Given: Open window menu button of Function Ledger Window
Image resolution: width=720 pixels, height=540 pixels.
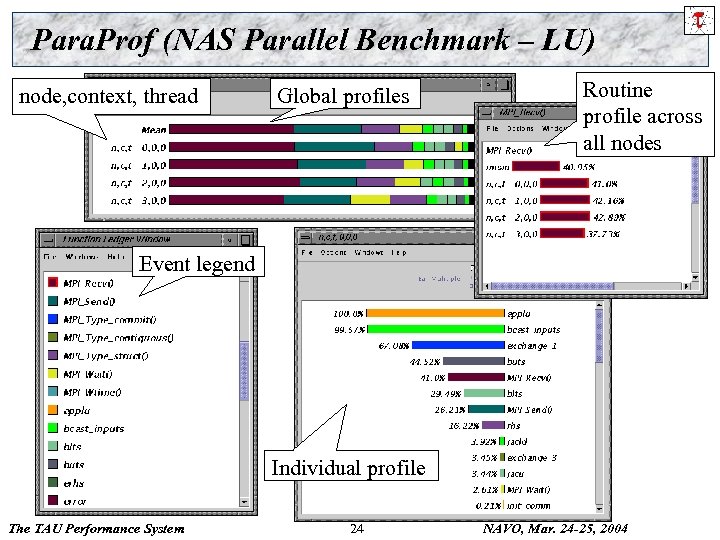Looking at the screenshot, I should point(48,239).
